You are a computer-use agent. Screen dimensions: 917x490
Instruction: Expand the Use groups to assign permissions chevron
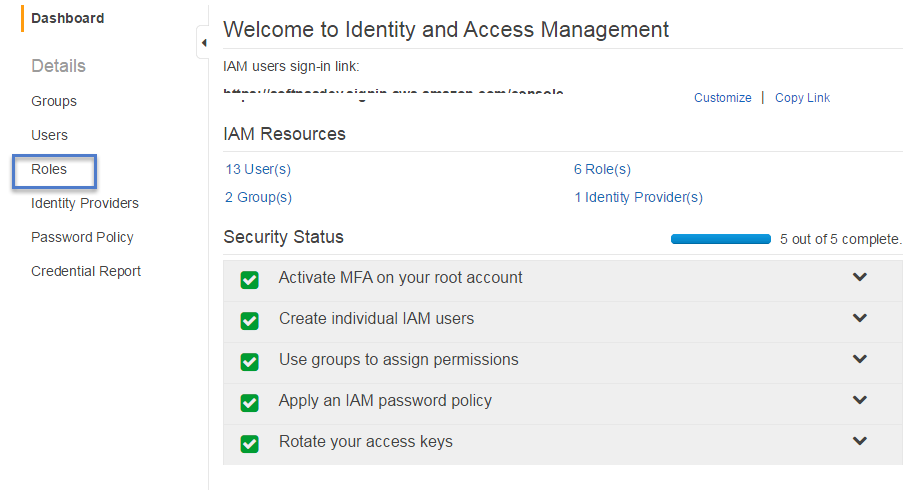[x=860, y=358]
